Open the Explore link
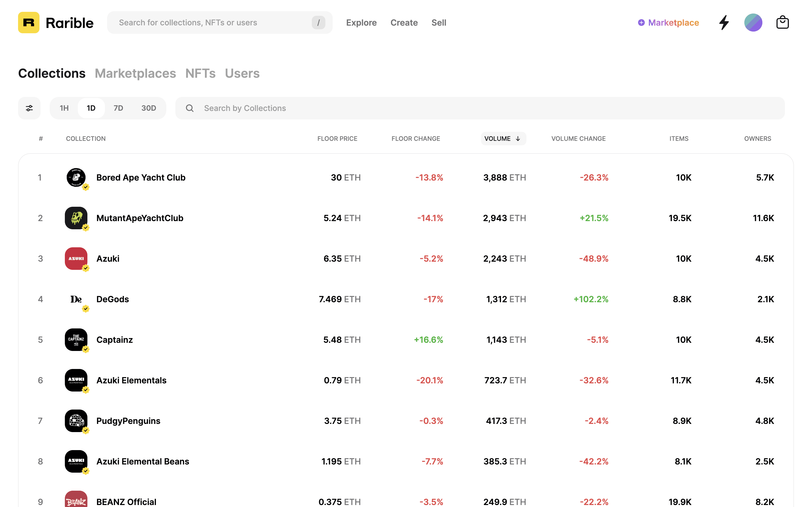This screenshot has height=507, width=812. coord(361,23)
